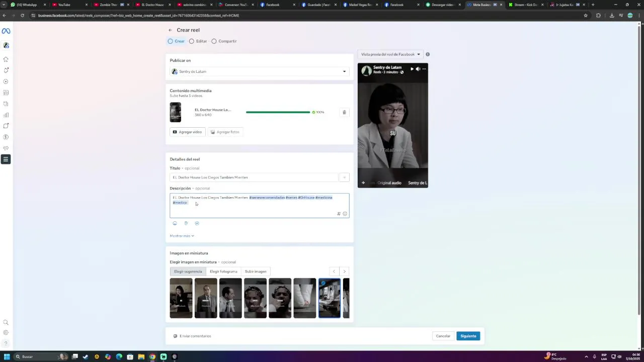Click Enviar comentarios link
This screenshot has width=644, height=362.
click(x=192, y=336)
